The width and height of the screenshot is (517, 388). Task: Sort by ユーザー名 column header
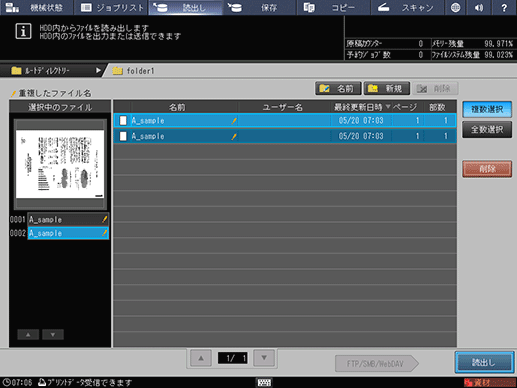pyautogui.click(x=283, y=107)
